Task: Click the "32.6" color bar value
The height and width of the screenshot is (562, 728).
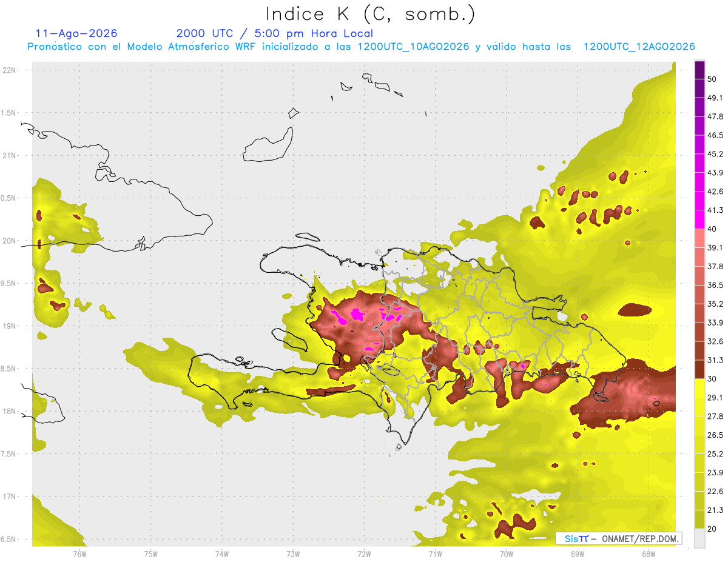Action: coord(715,341)
